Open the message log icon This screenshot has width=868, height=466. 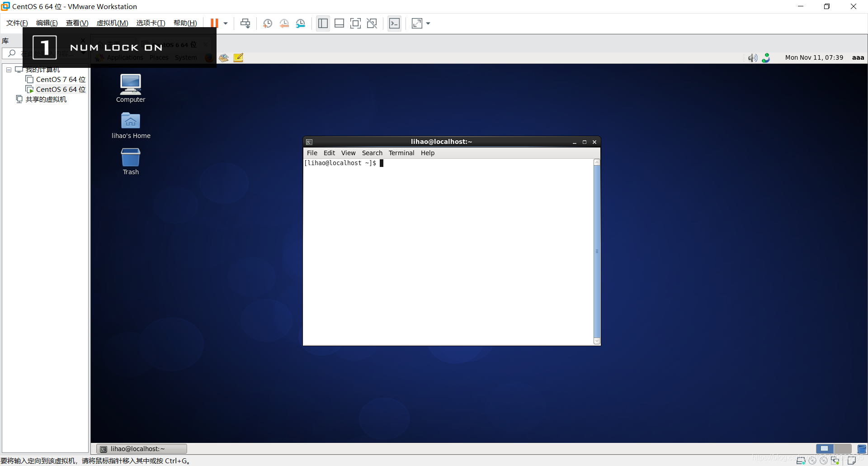point(852,461)
